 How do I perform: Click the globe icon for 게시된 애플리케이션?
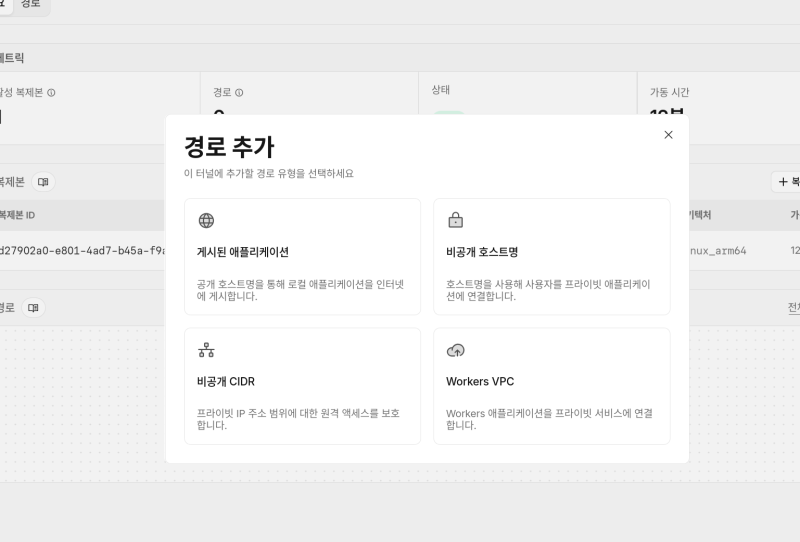(206, 221)
